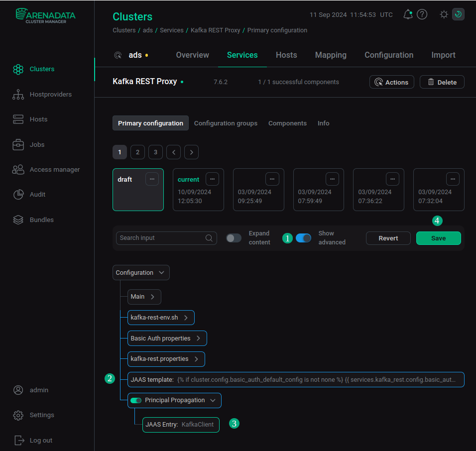Switch to the cluster Hosts tab
476x451 pixels.
286,55
